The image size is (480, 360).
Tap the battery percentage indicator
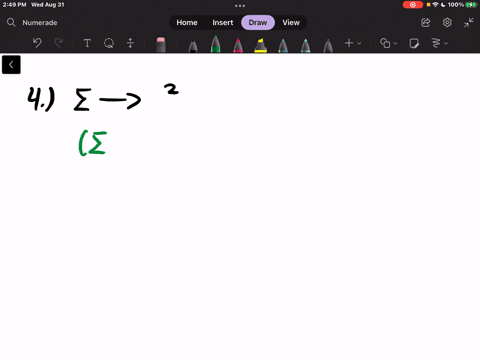pos(456,5)
